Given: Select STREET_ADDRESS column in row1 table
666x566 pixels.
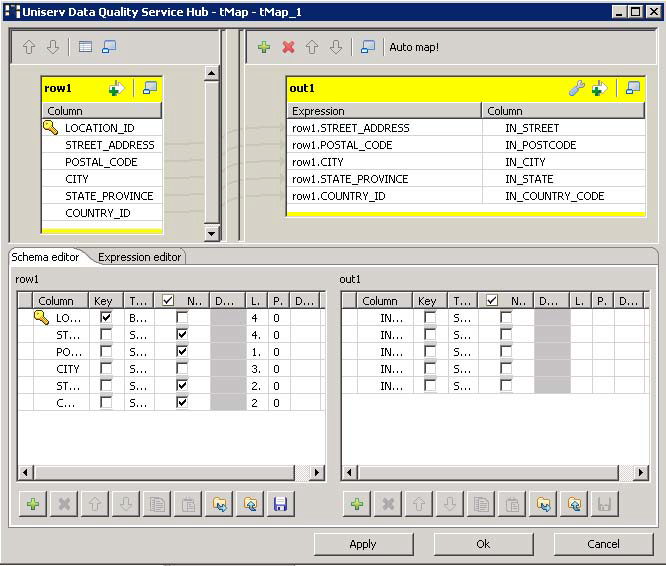Looking at the screenshot, I should [109, 145].
